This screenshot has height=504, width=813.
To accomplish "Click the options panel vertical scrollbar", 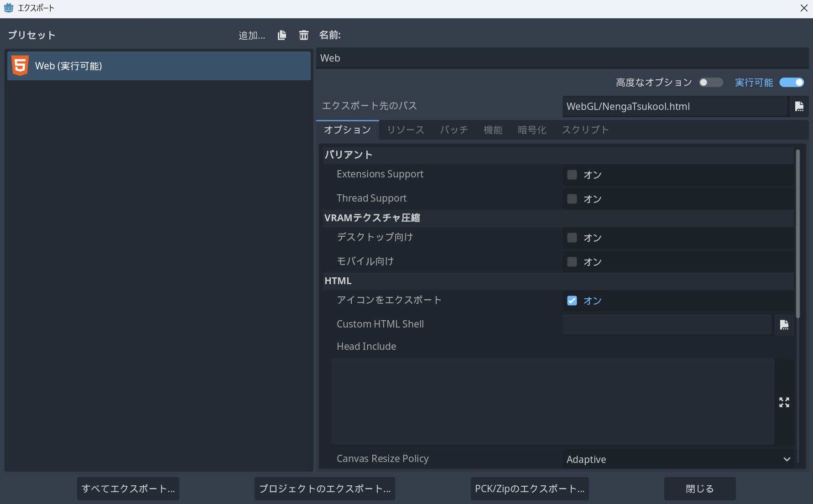I will click(x=797, y=234).
